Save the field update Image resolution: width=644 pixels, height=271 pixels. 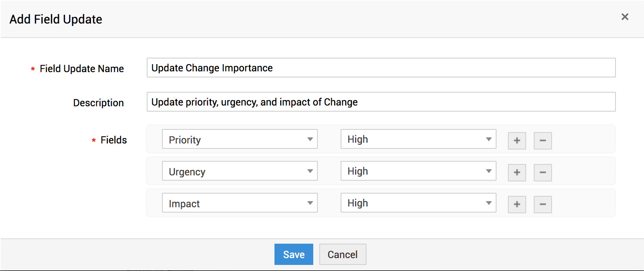click(x=293, y=254)
